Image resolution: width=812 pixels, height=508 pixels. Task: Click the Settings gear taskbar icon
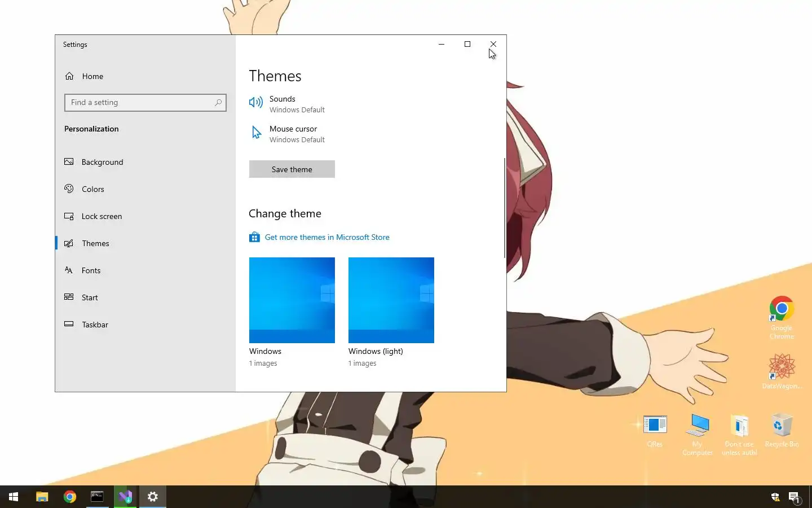153,497
